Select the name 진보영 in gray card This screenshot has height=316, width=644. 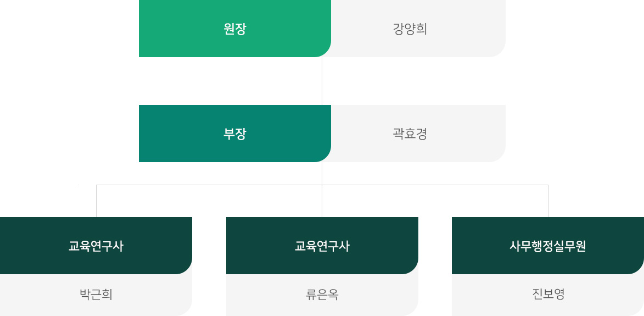[548, 294]
